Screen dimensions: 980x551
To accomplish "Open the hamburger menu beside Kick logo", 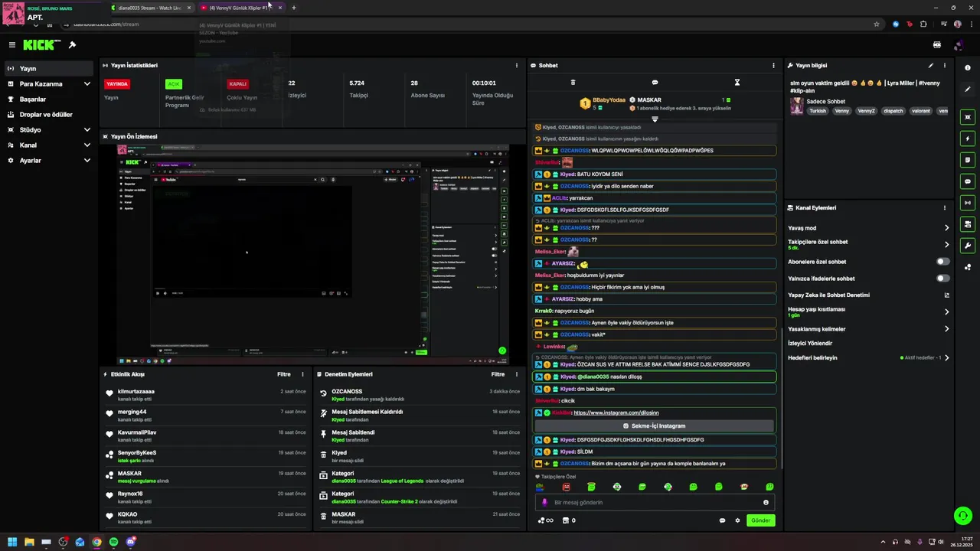I will (x=11, y=45).
